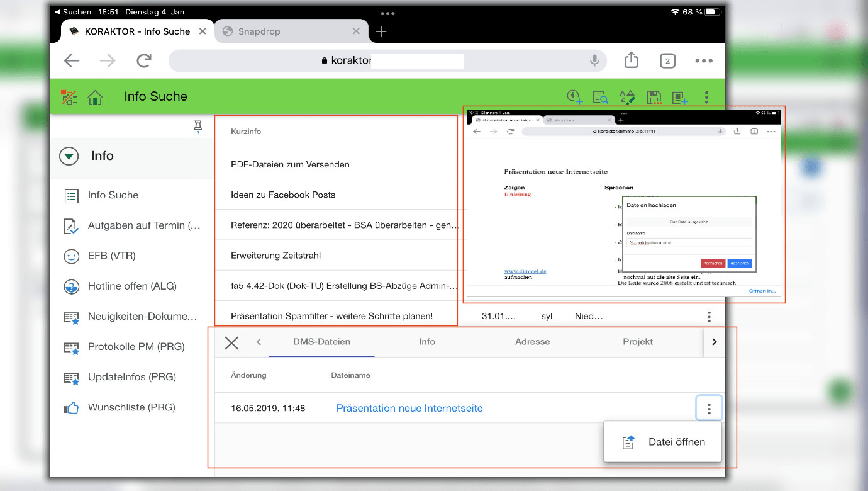Open the three-dot menu in green header

(707, 97)
